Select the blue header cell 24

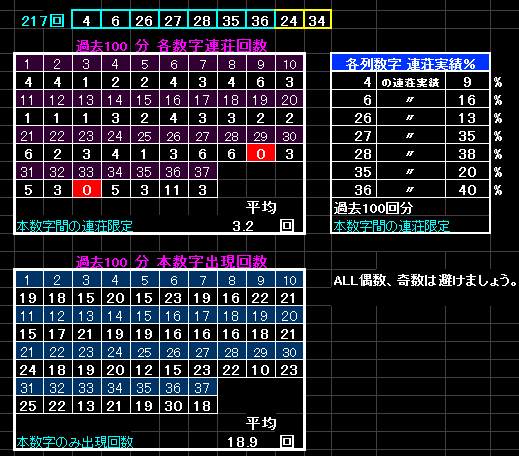pyautogui.click(x=115, y=352)
